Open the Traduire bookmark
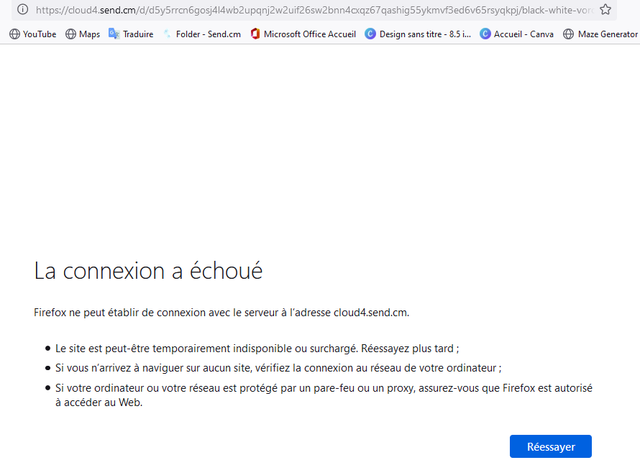Screen dimensions: 640x467 [131, 34]
